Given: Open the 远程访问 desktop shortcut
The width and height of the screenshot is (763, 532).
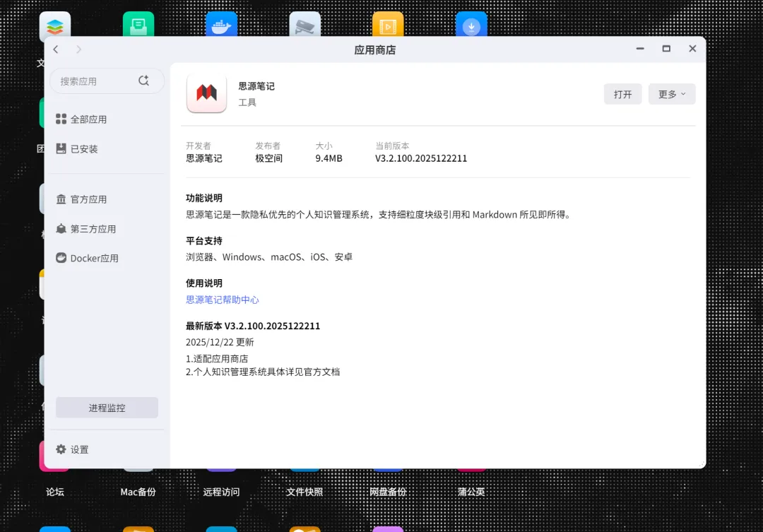Looking at the screenshot, I should click(221, 492).
